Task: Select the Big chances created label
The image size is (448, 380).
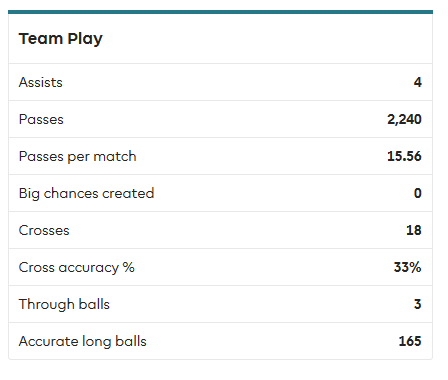Action: tap(86, 194)
